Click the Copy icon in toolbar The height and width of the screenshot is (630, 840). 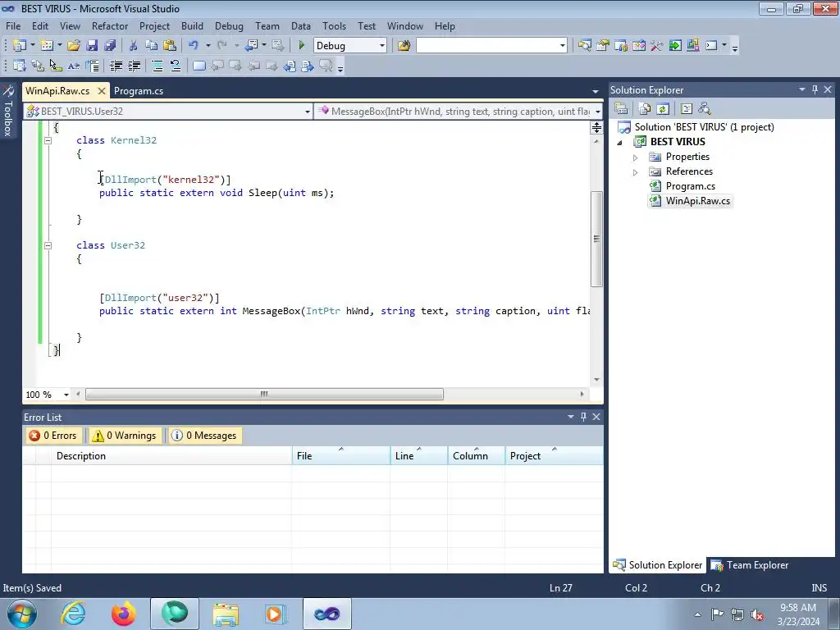152,46
